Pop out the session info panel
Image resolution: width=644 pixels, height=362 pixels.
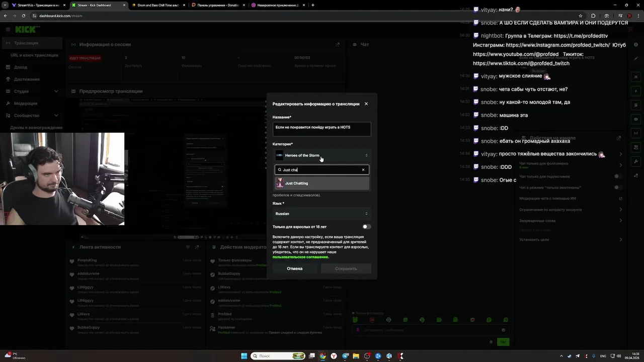pos(338,45)
